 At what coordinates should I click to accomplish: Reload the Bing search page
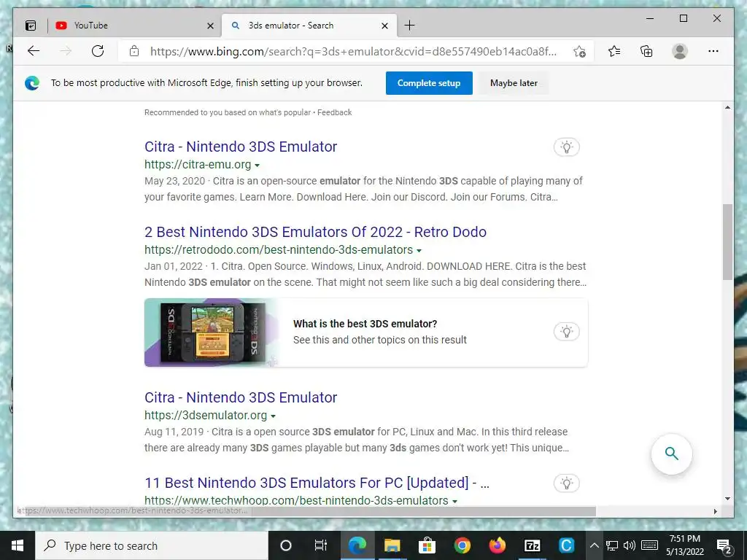tap(98, 51)
